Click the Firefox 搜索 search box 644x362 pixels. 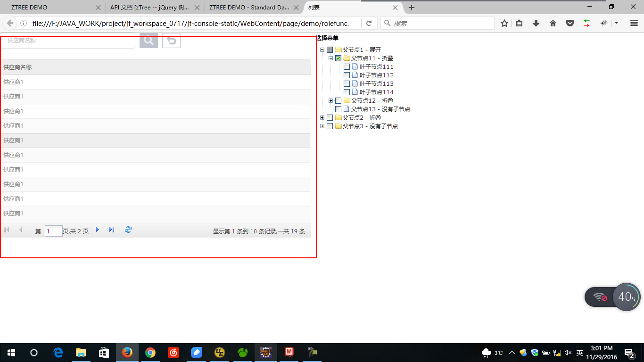[x=438, y=23]
